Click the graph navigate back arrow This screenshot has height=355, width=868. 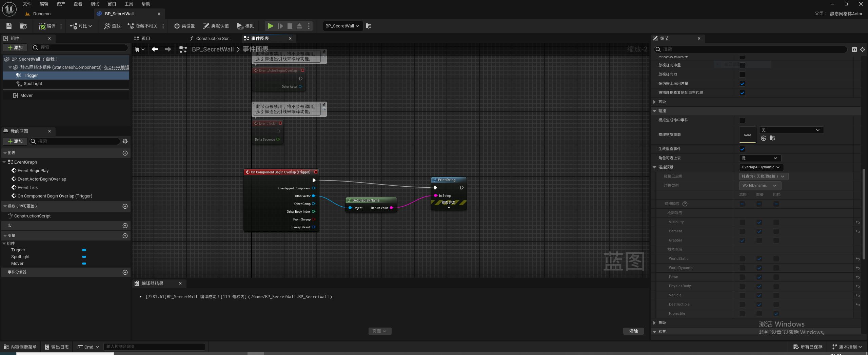(155, 49)
